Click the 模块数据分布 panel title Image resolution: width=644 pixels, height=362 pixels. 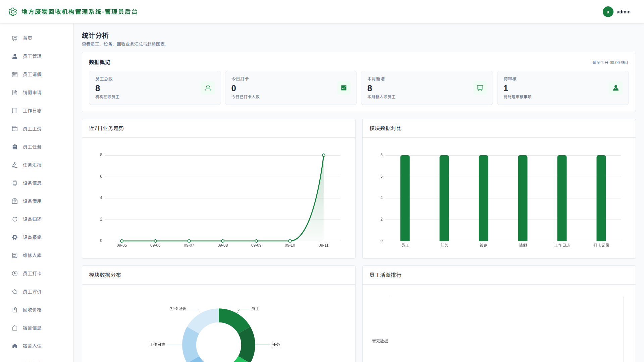point(105,275)
